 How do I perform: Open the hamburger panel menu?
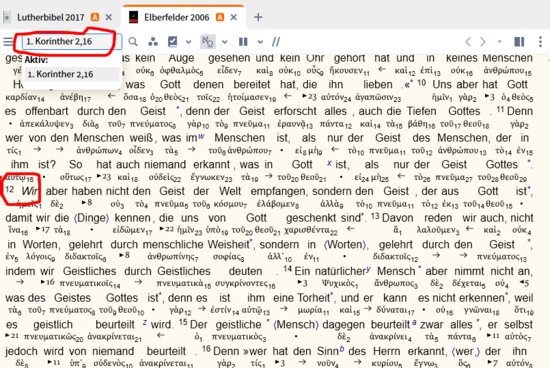pos(8,42)
